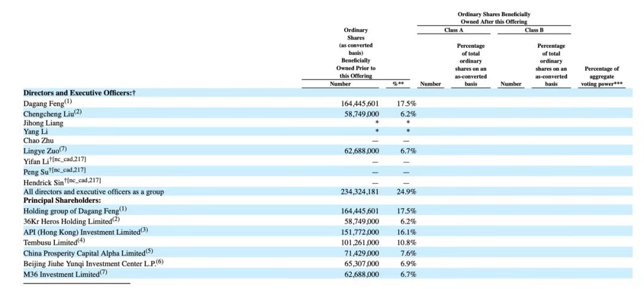
Task: Click the "Tembusu Limited" row label
Action: point(50,242)
